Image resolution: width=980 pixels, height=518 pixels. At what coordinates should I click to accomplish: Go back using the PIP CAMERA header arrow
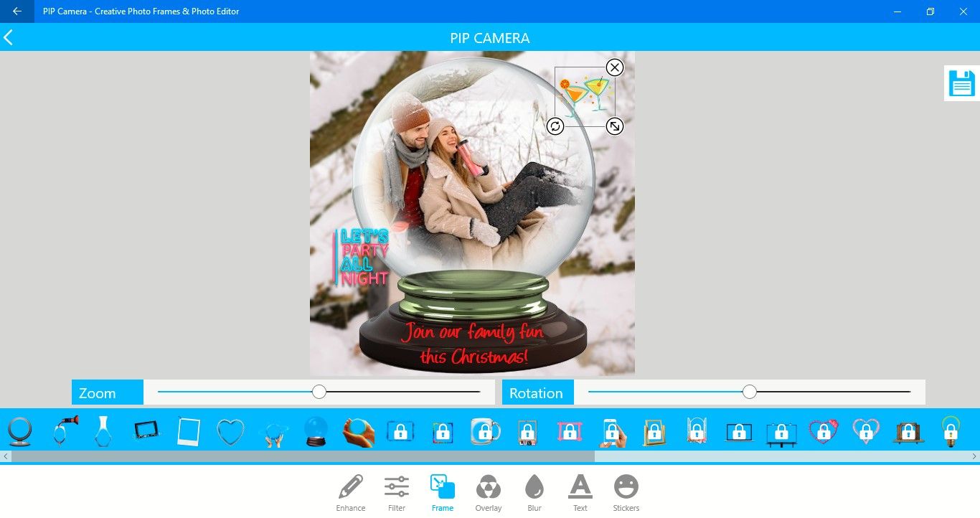(9, 37)
